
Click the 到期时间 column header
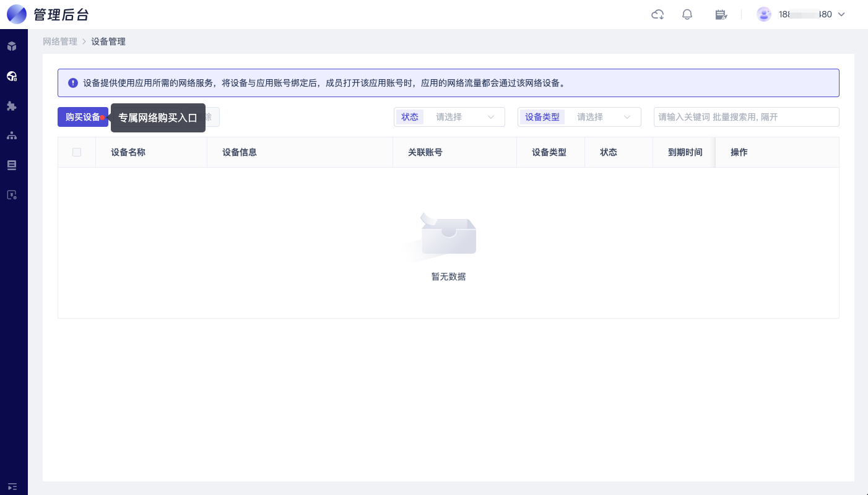685,152
